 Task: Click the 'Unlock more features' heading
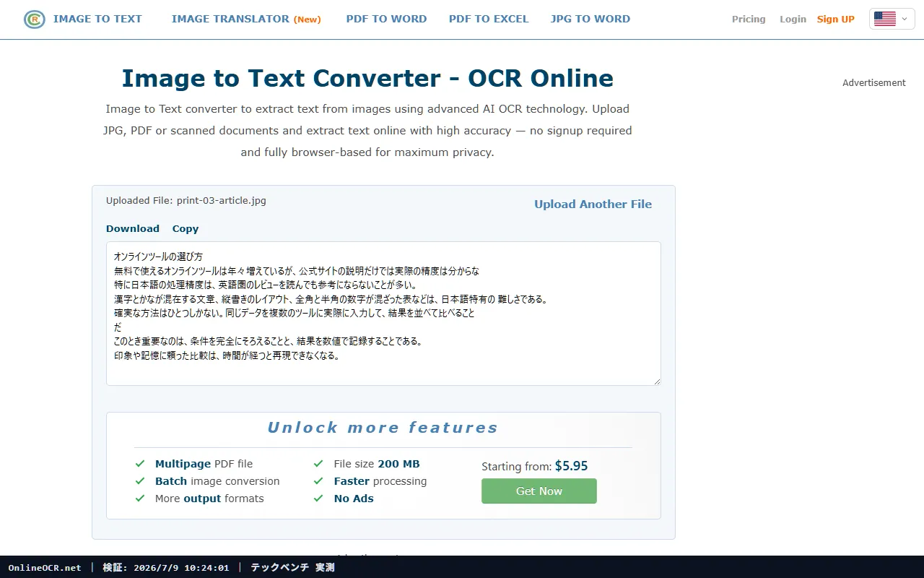(x=383, y=428)
